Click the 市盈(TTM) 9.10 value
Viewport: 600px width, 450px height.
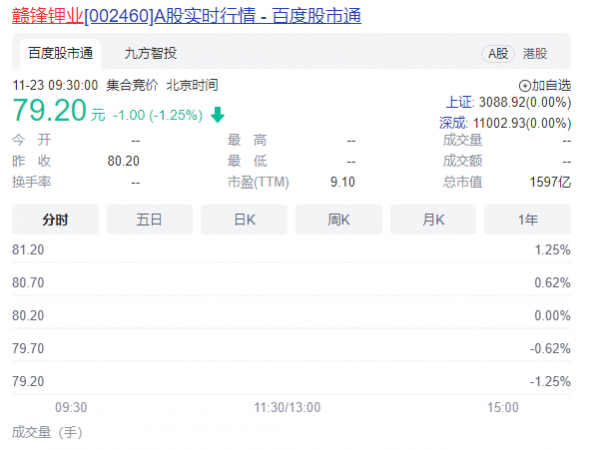click(x=342, y=182)
